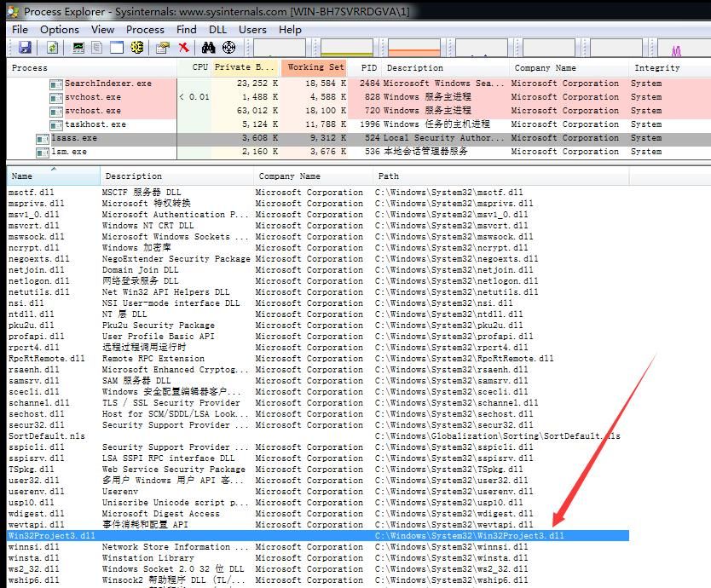
Task: Sort by the Working Set column header
Action: tap(315, 67)
